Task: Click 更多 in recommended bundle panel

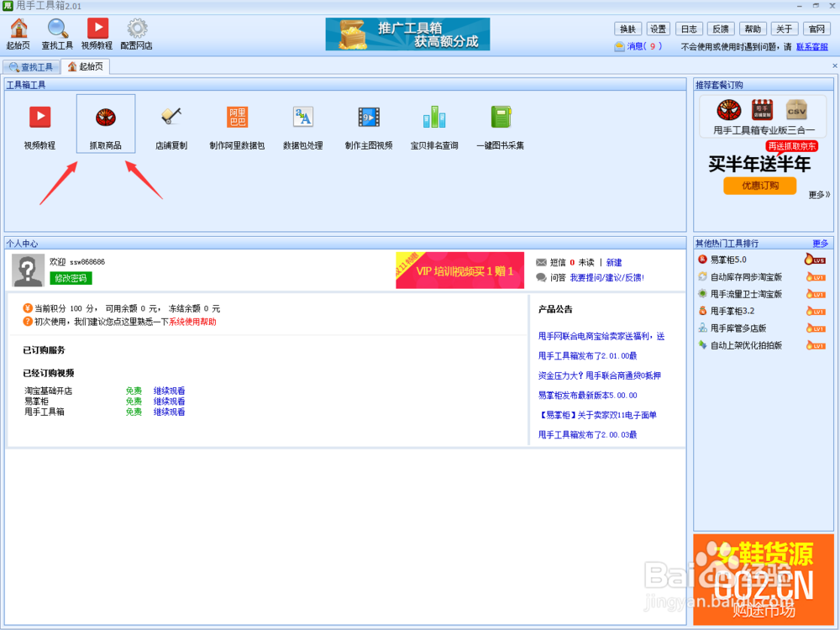Action: [819, 195]
